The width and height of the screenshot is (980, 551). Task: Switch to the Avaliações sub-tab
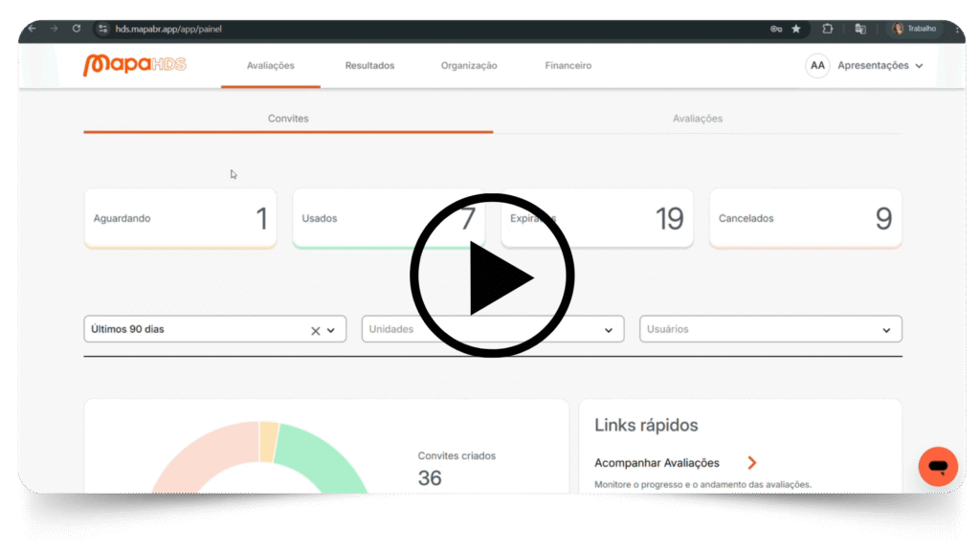698,119
